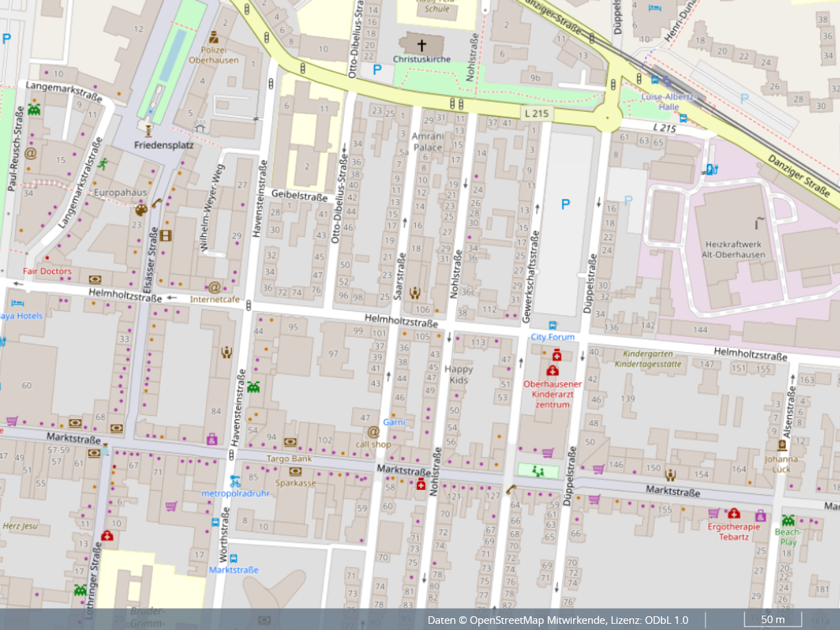
Task: Click the Sparkasse bank icon
Action: tap(296, 471)
